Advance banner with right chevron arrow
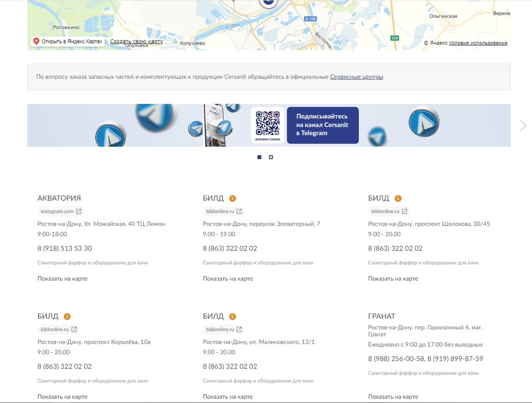Screen dimensions: 532x403 click(x=523, y=125)
